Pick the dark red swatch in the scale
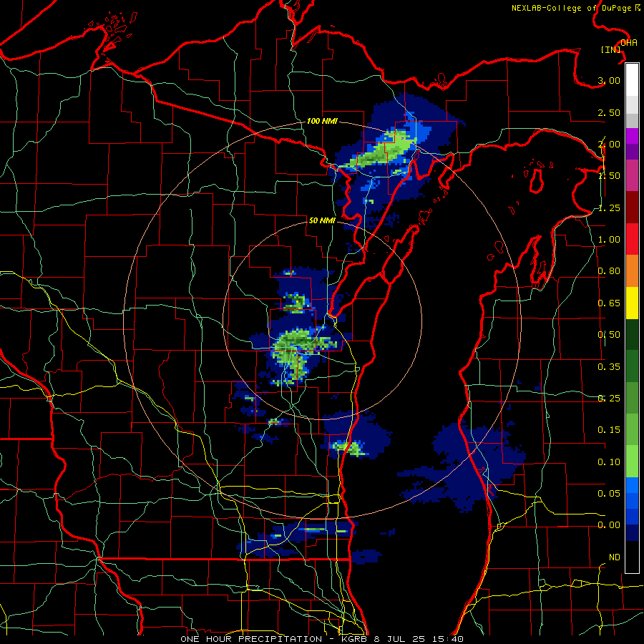Screen dimensions: 644x644 [x=632, y=208]
